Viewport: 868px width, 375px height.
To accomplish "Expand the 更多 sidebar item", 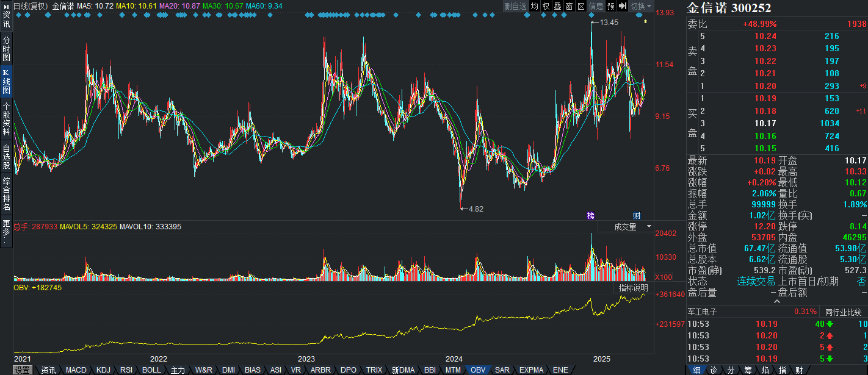I will pyautogui.click(x=6, y=232).
